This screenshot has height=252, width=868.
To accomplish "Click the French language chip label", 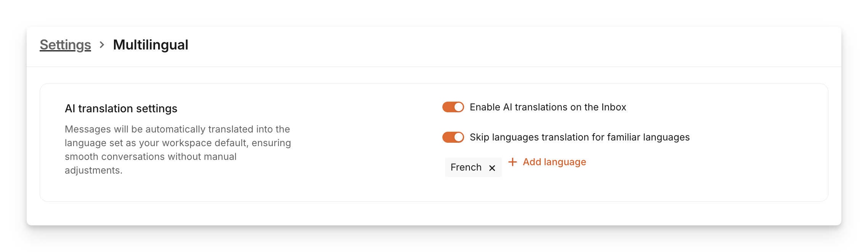I will click(x=466, y=167).
